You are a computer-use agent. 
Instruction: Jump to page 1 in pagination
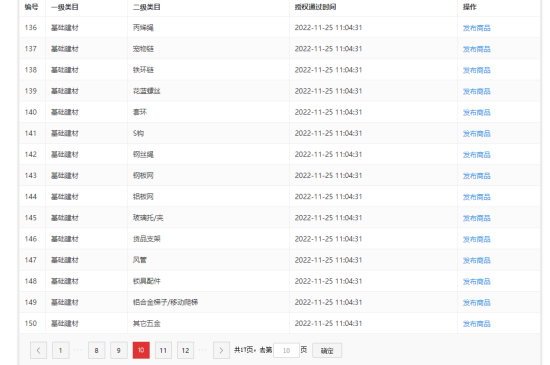61,350
